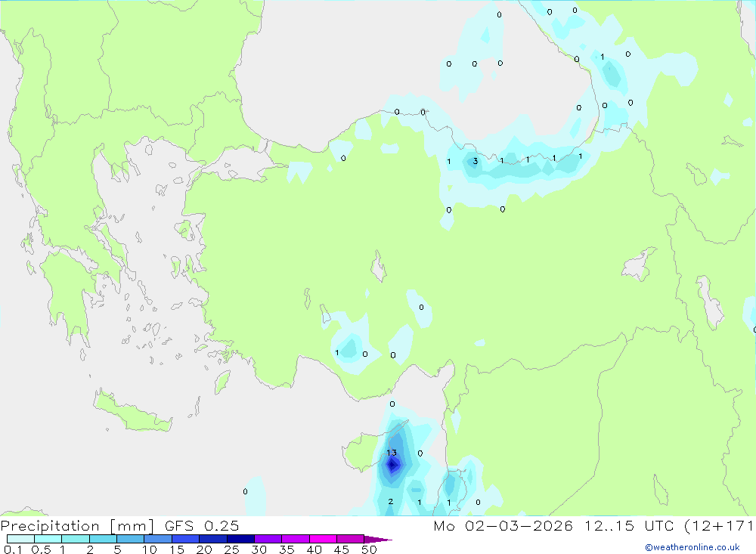Click the date text 'Mo 02-03-2026'

point(503,525)
